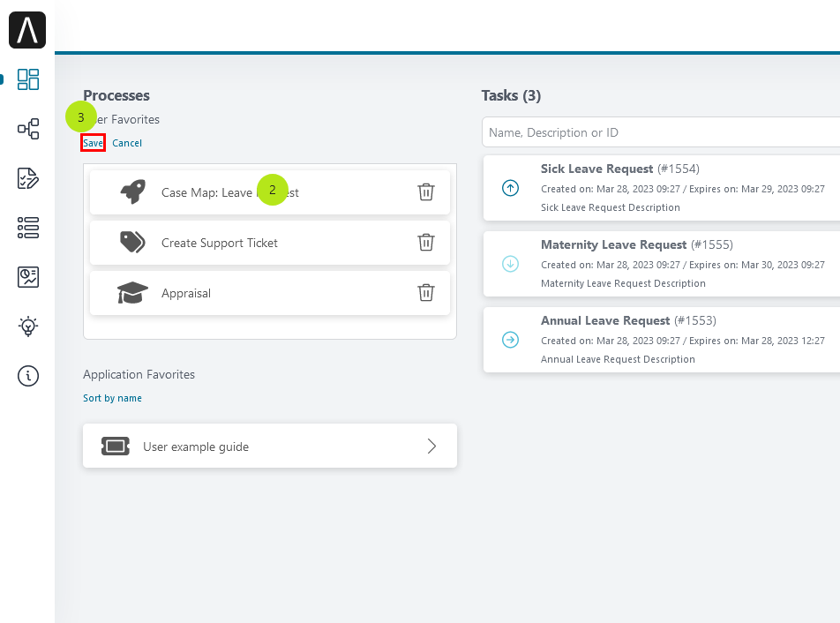Screen dimensions: 840x623
Task: Open the Info sidebar icon
Action: pyautogui.click(x=28, y=376)
